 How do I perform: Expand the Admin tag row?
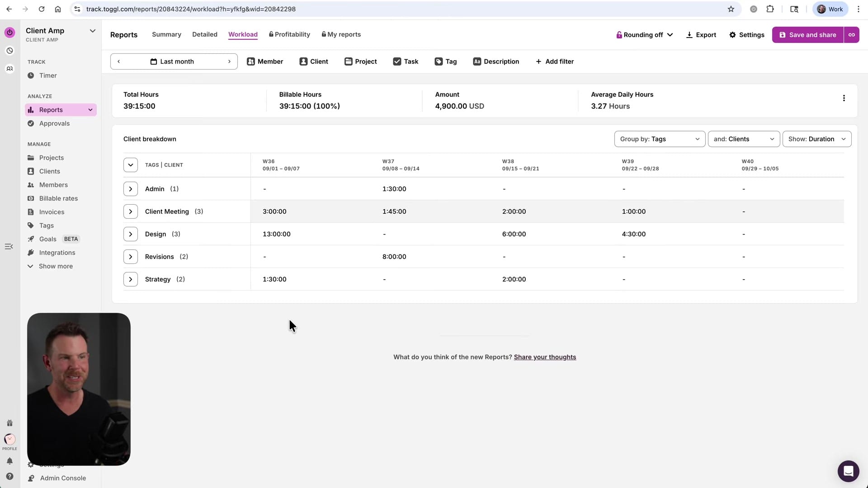[131, 189]
